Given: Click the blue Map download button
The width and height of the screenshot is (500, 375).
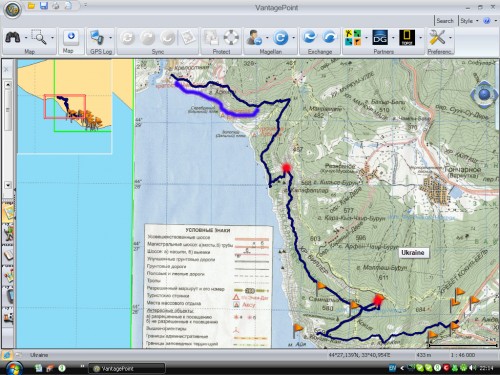Looking at the screenshot, I should click(x=71, y=38).
